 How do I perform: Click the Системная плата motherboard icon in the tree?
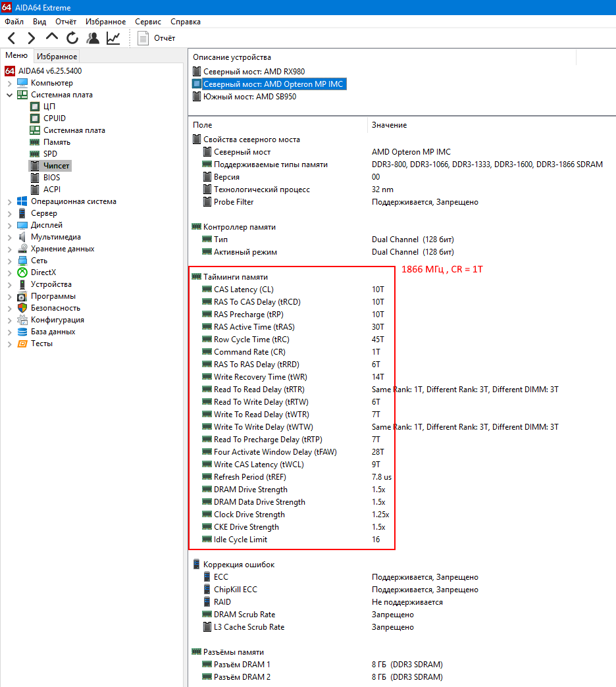tap(22, 95)
